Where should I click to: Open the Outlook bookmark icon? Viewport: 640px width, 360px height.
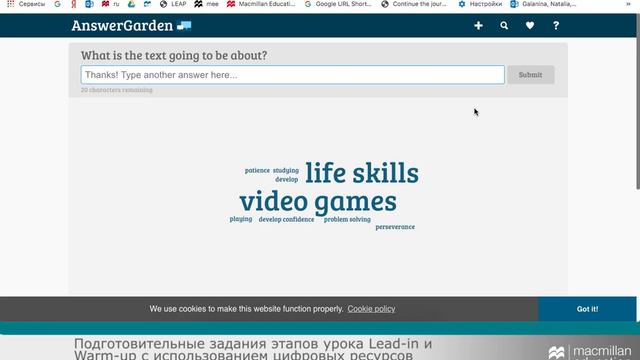(89, 4)
